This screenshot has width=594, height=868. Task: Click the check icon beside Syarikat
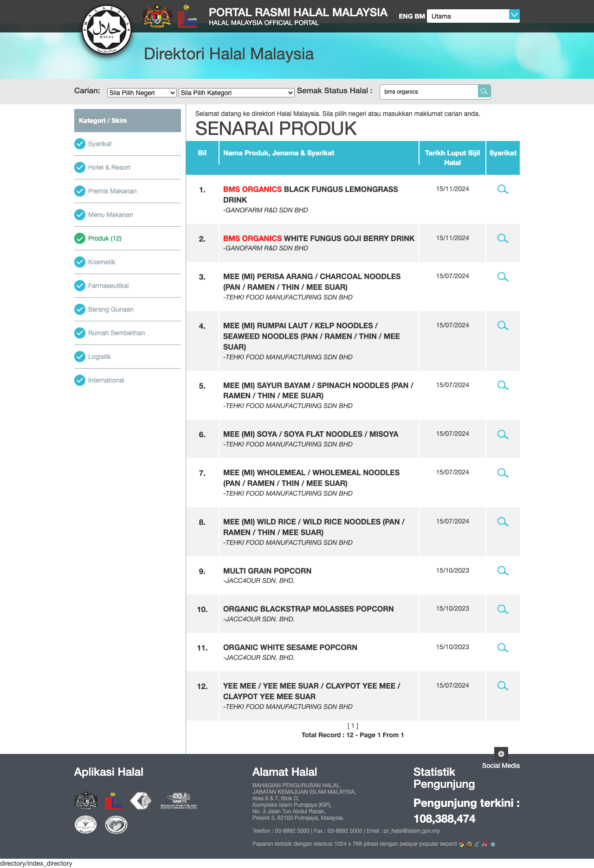point(80,144)
